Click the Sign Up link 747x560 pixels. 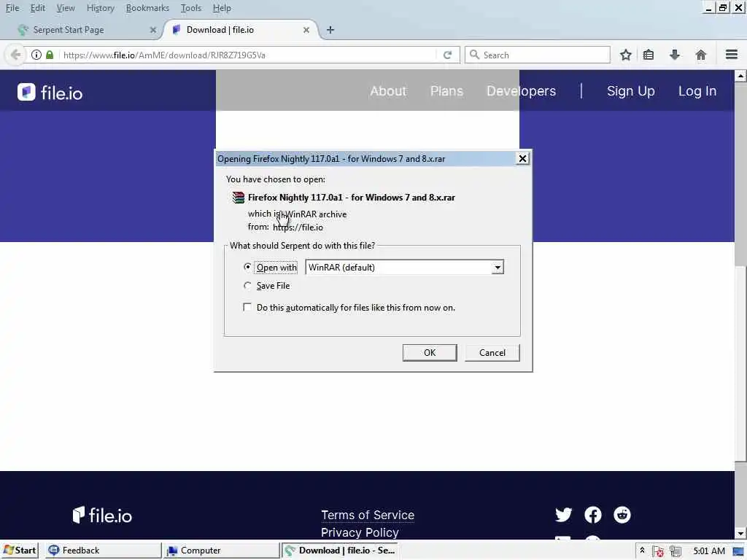coord(631,91)
